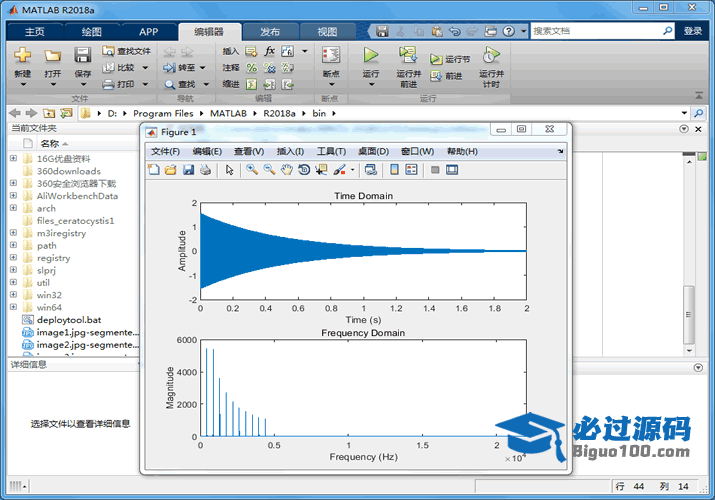Screen dimensions: 715x500
Task: Toggle the Insert Legend button
Action: (x=411, y=170)
